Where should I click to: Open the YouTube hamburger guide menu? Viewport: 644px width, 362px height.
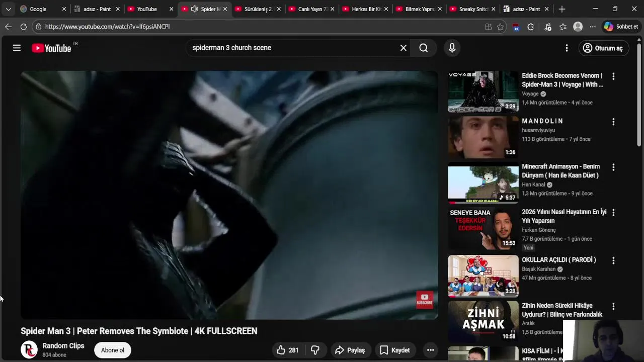[17, 48]
